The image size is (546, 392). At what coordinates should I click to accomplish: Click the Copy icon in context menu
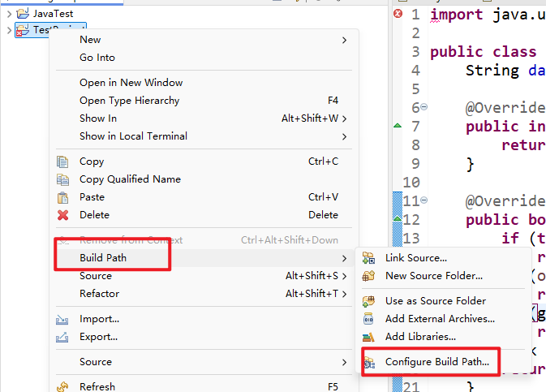pyautogui.click(x=62, y=162)
